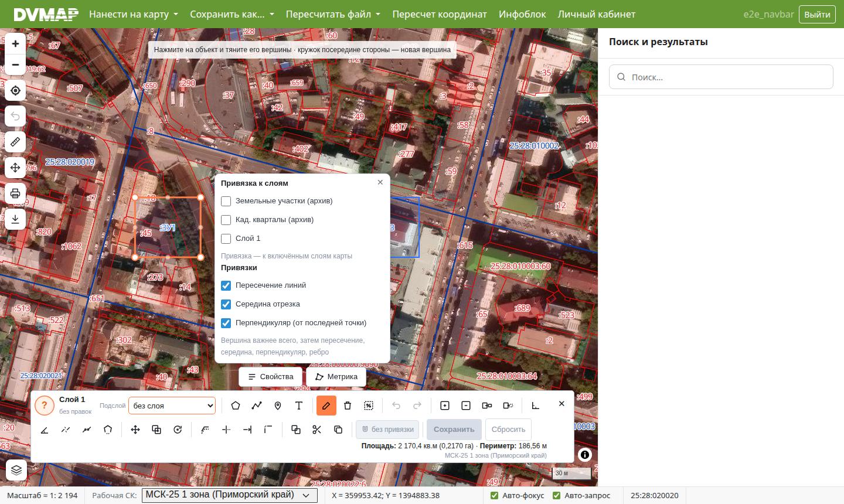Toggle the Авто-фокус checkbox
The height and width of the screenshot is (504, 844).
click(x=495, y=495)
